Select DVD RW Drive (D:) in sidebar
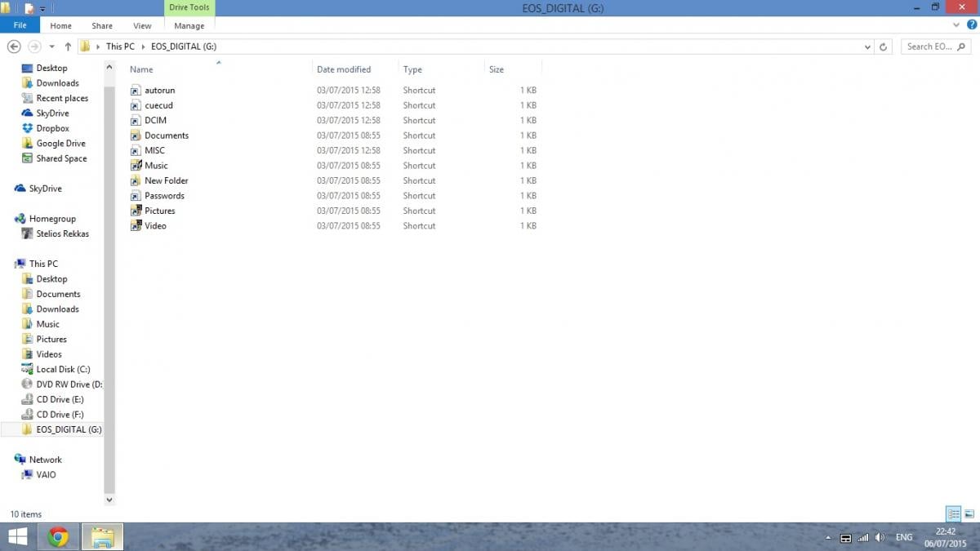The image size is (980, 551). pyautogui.click(x=62, y=384)
